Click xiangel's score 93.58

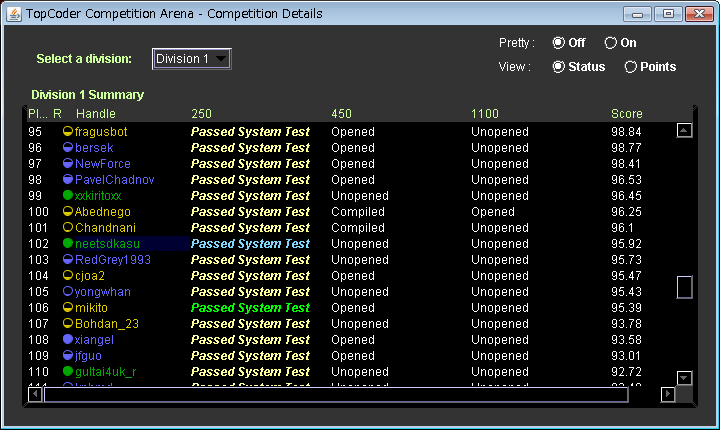[x=626, y=339]
